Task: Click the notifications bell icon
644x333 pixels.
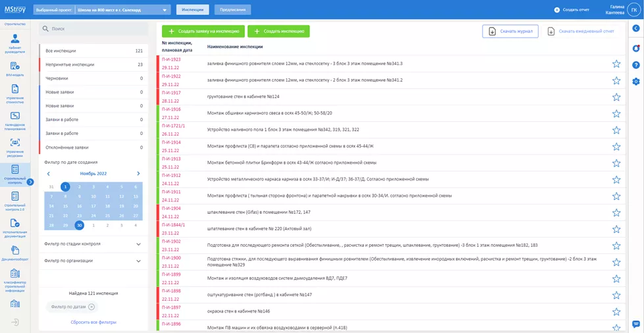Action: pos(635,48)
